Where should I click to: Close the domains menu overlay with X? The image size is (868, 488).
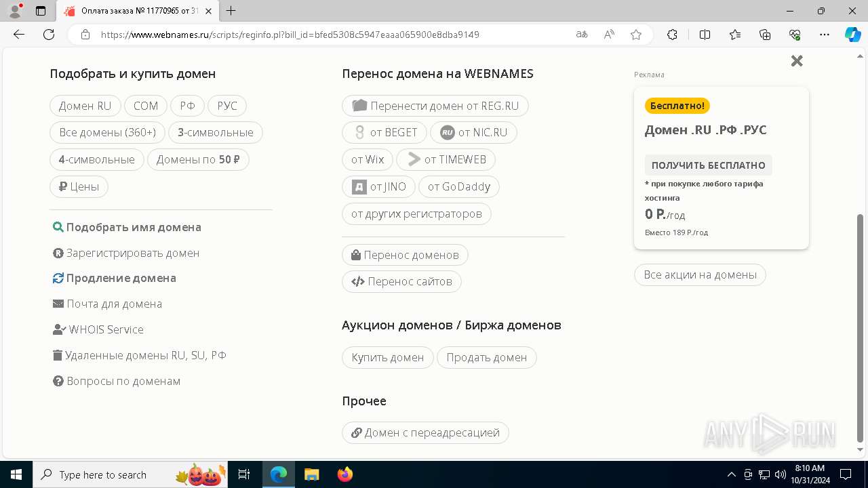click(797, 61)
